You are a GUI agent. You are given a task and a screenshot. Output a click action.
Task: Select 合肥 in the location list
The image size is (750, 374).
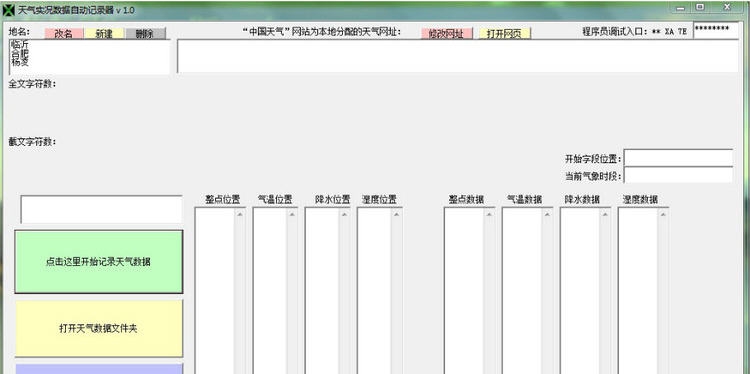(x=20, y=54)
